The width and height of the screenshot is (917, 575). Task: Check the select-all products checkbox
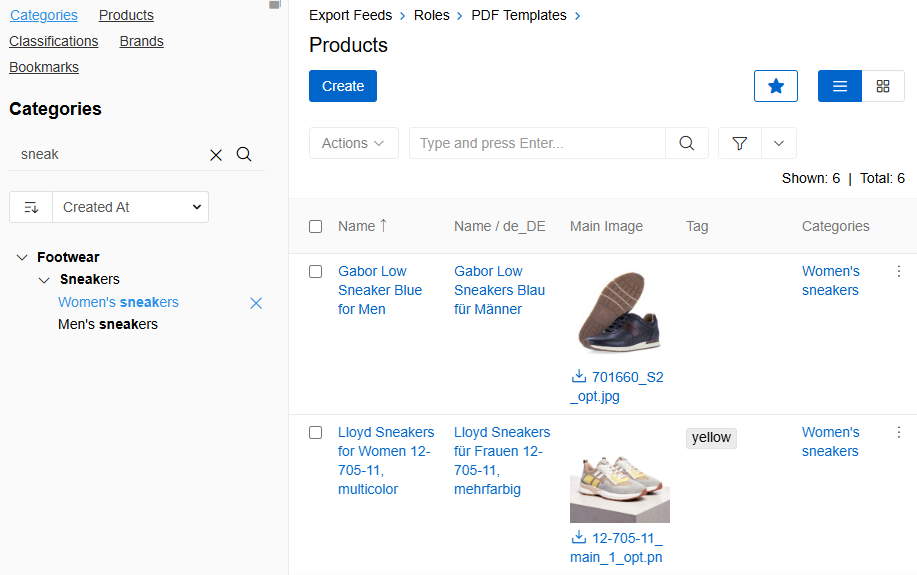pos(316,226)
